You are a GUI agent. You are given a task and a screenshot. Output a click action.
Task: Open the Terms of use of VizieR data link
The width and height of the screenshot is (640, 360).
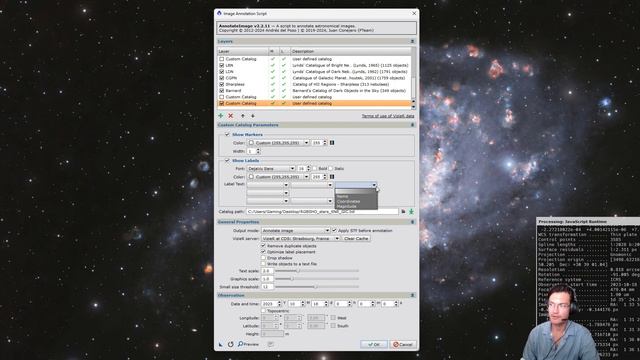pyautogui.click(x=388, y=116)
